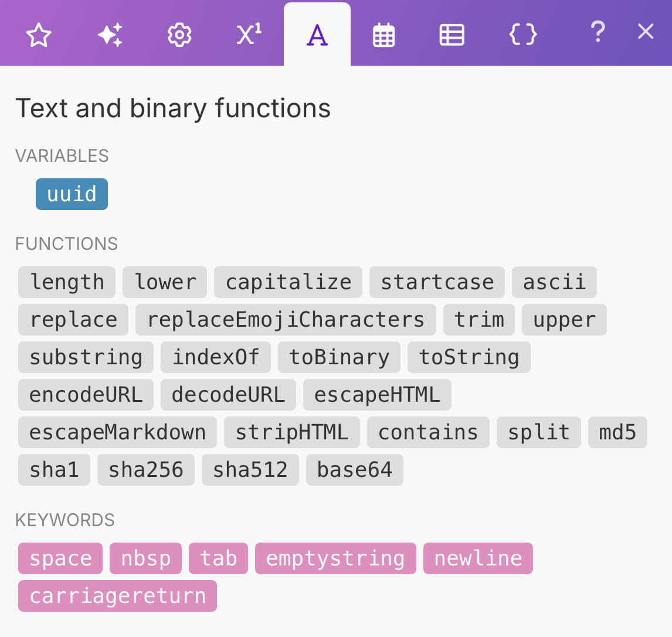This screenshot has height=637, width=672.
Task: Close the functions panel
Action: tap(645, 32)
